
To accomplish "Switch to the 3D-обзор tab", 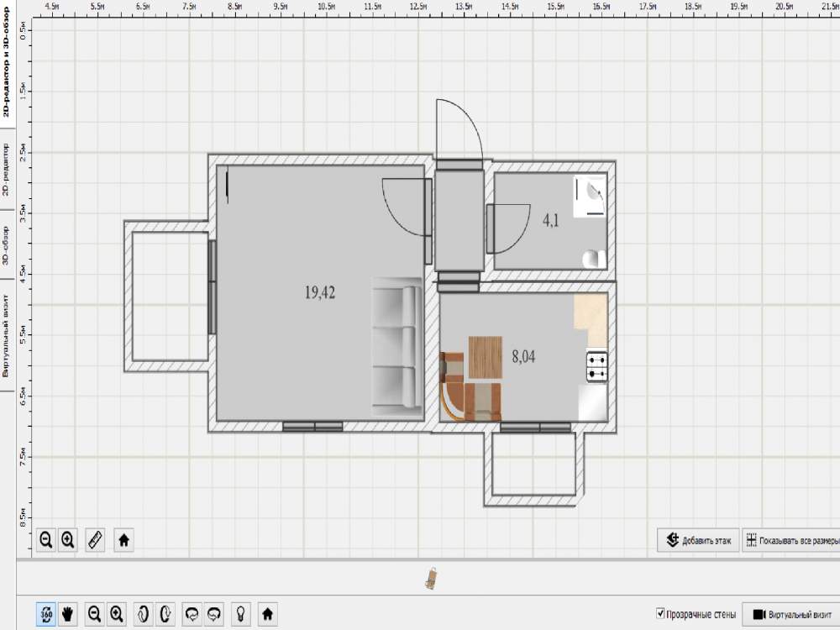I will click(x=7, y=245).
